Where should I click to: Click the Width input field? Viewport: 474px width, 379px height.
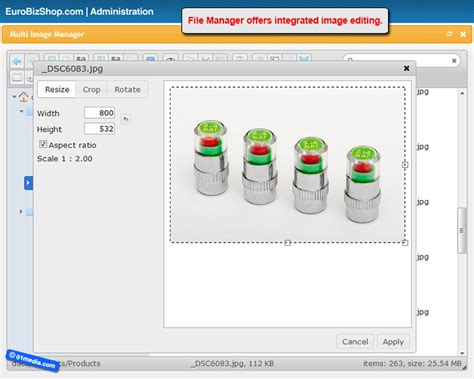(x=99, y=113)
